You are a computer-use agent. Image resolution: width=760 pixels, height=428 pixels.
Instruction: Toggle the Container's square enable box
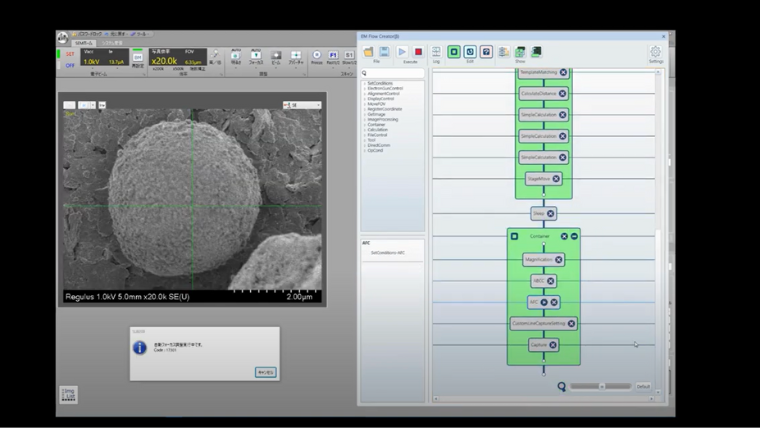pyautogui.click(x=514, y=237)
